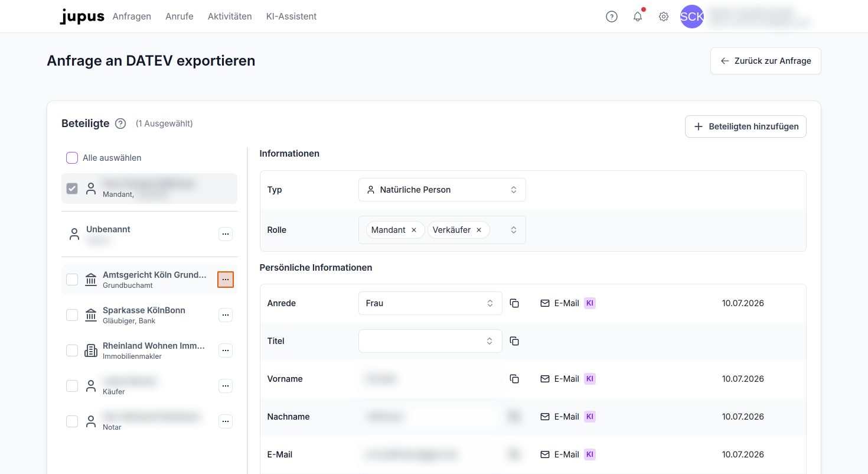
Task: Open the help question mark icon in header
Action: point(612,17)
